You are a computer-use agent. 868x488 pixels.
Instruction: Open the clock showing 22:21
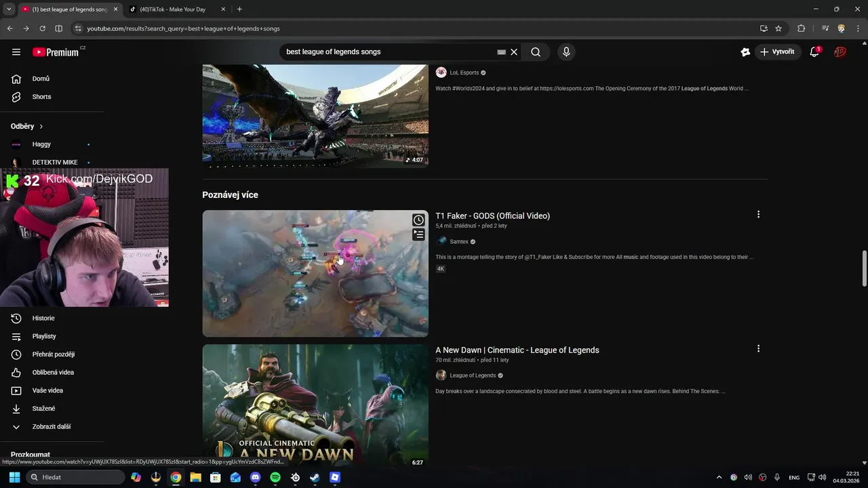click(x=846, y=477)
